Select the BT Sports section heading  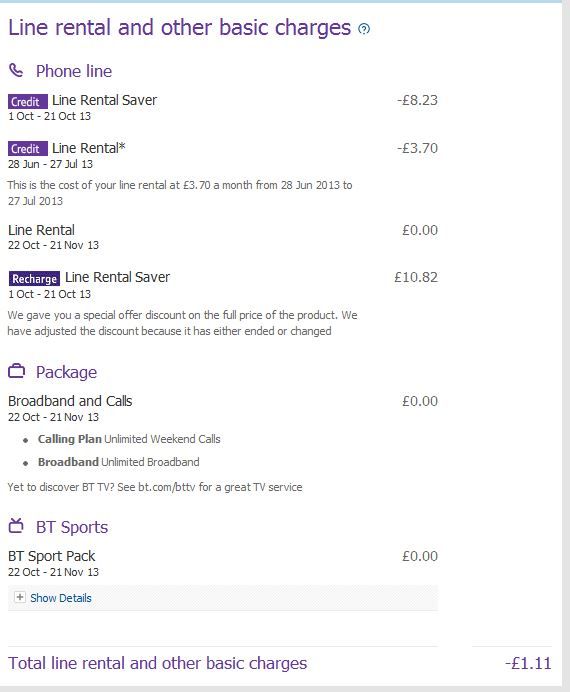click(x=72, y=527)
